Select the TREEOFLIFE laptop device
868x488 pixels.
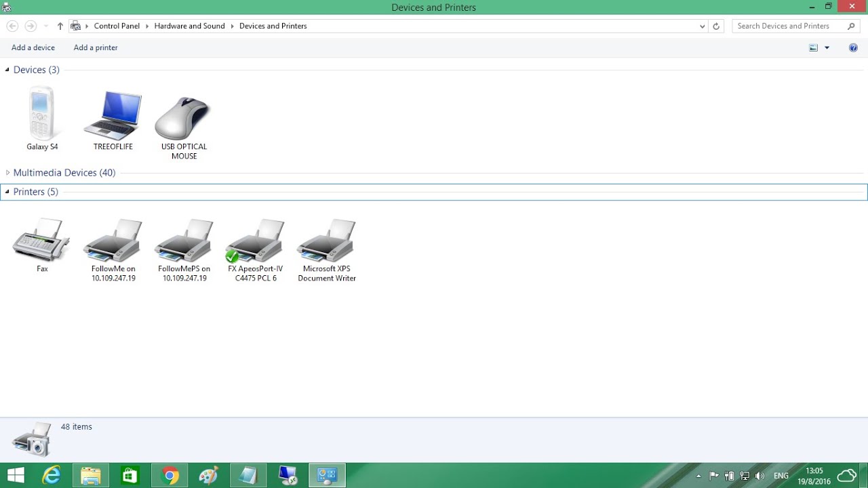(x=113, y=119)
